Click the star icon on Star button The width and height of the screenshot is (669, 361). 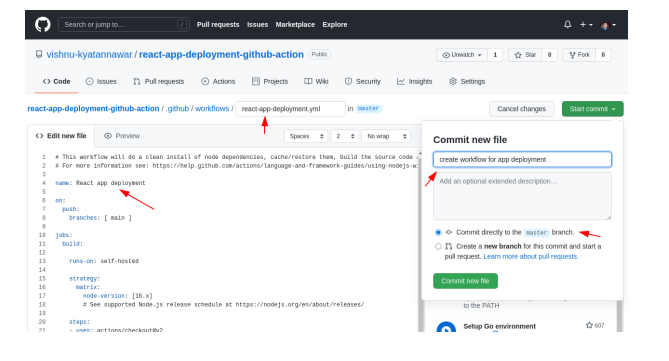click(x=518, y=55)
